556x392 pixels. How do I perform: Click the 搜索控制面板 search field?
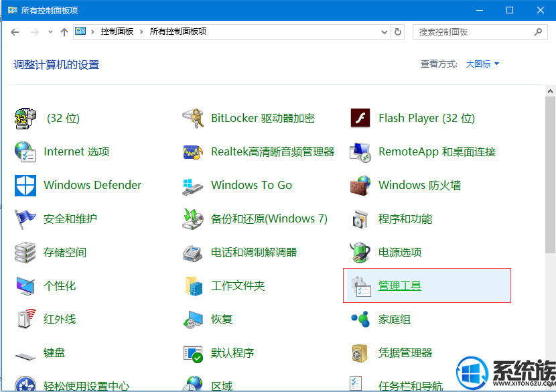tap(480, 32)
